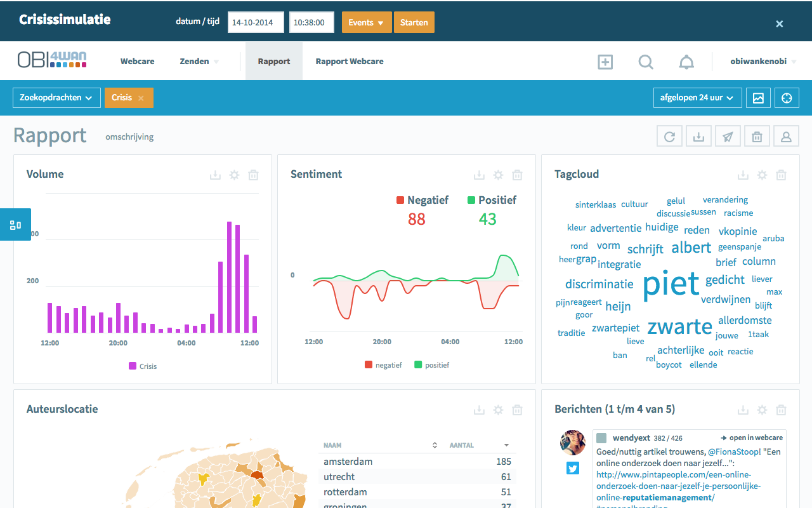Image resolution: width=812 pixels, height=508 pixels.
Task: Expand the Zoekopdrachten dropdown
Action: coord(56,98)
